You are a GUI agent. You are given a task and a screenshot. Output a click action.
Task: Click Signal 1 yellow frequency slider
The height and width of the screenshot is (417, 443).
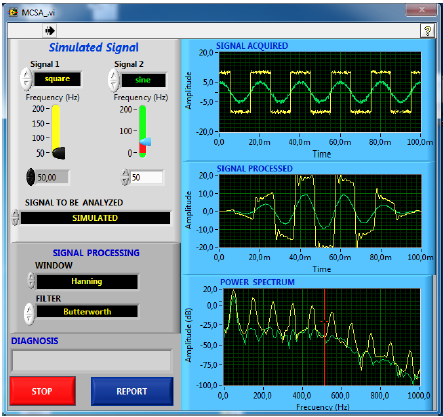click(56, 131)
